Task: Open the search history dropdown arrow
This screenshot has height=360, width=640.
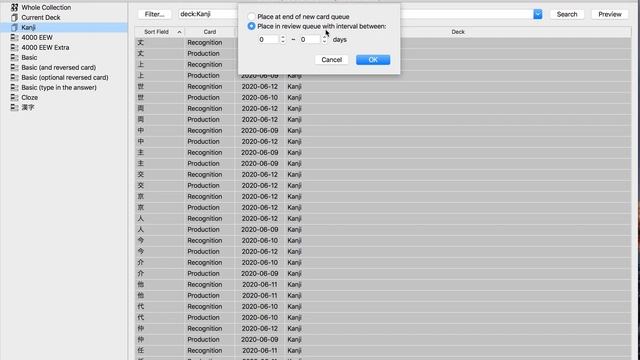Action: (538, 14)
